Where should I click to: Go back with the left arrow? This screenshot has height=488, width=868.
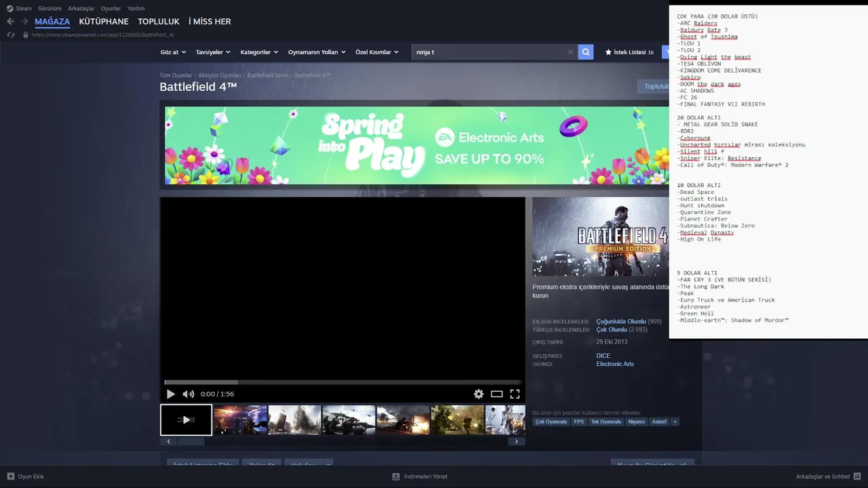[10, 22]
